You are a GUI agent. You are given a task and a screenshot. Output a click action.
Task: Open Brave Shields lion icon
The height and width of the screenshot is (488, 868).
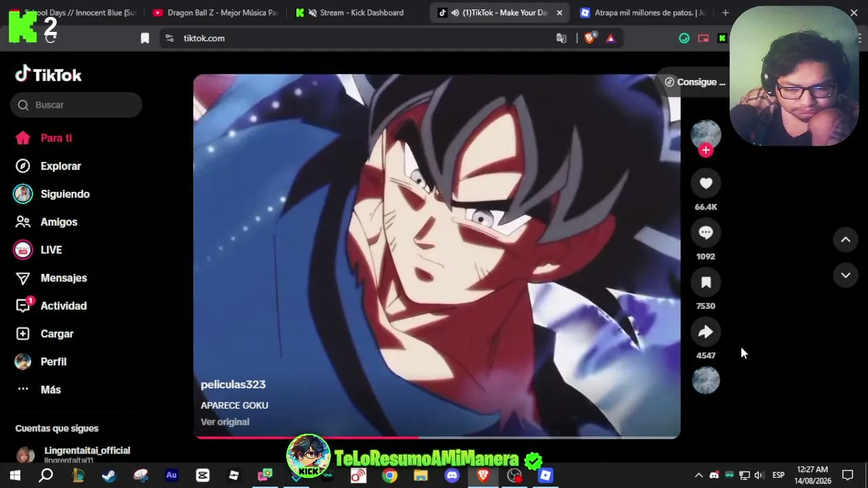point(589,39)
